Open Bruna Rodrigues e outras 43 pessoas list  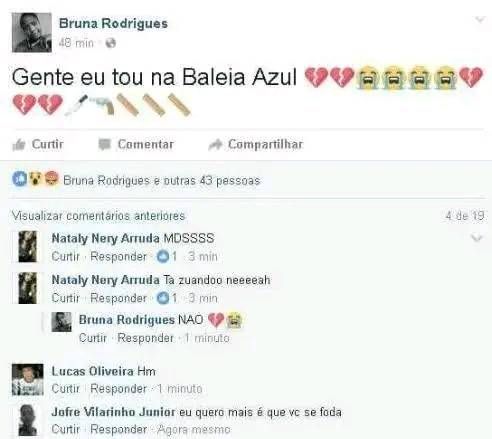pos(162,180)
